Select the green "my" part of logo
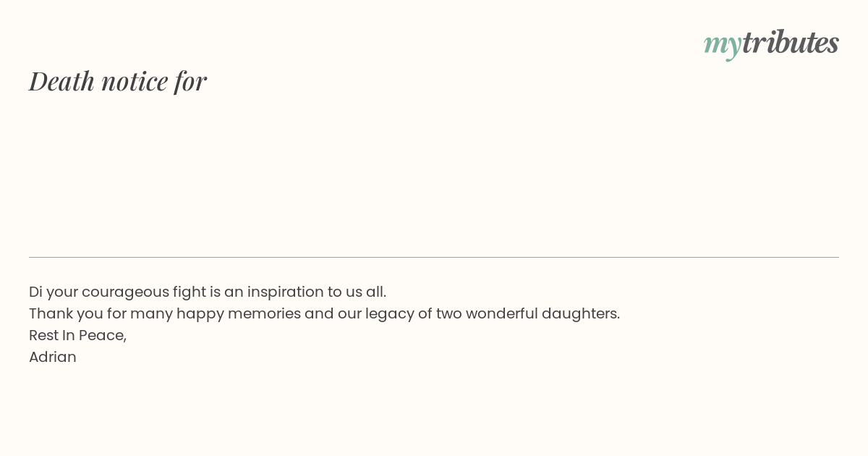868x456 pixels. pos(723,45)
